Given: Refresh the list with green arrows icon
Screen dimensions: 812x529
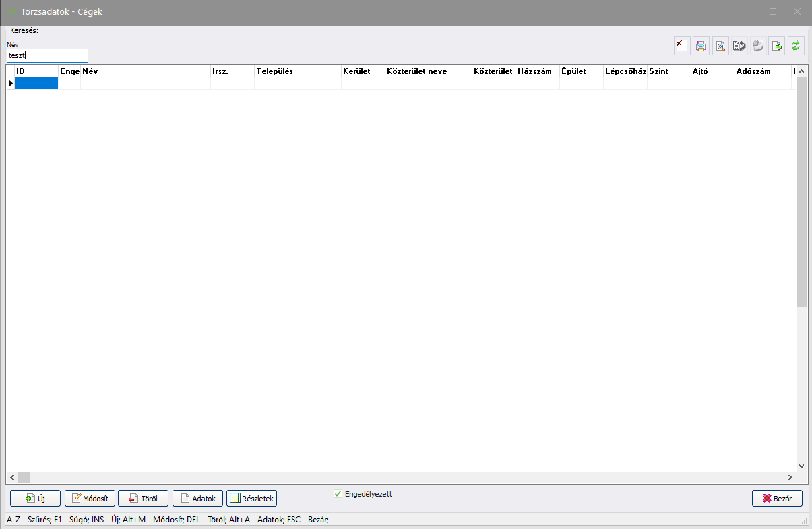Looking at the screenshot, I should [796, 46].
